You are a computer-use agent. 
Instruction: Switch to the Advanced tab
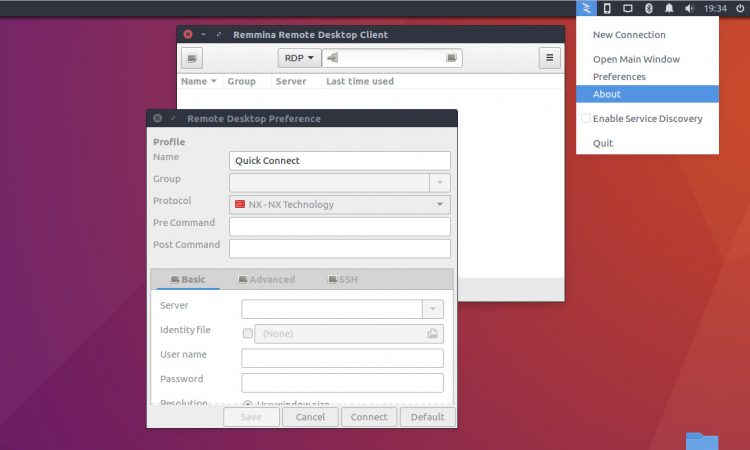(266, 279)
